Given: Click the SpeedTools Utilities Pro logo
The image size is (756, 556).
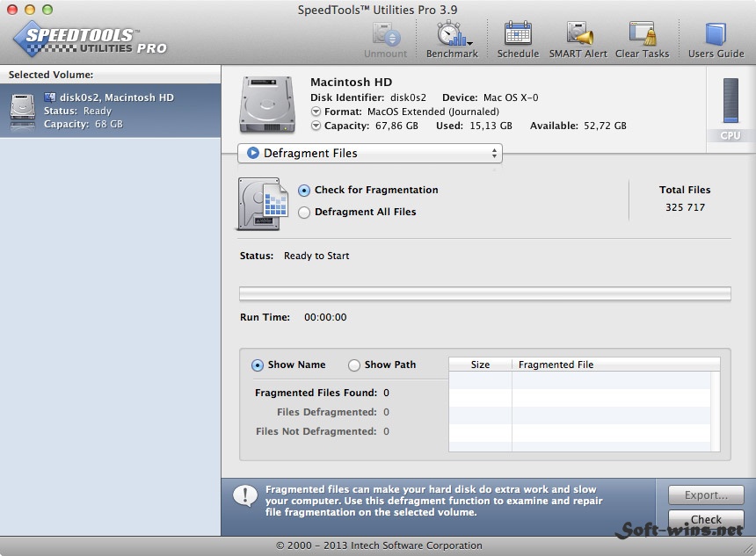Looking at the screenshot, I should [x=91, y=40].
